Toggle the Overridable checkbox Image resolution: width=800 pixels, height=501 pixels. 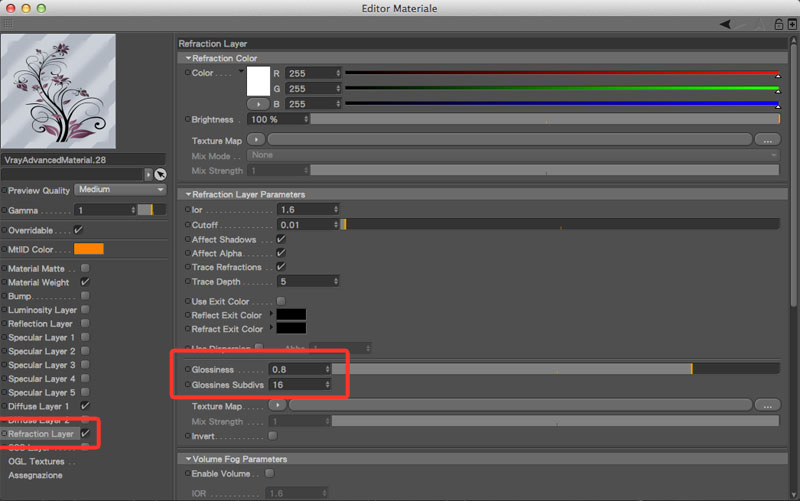(79, 230)
